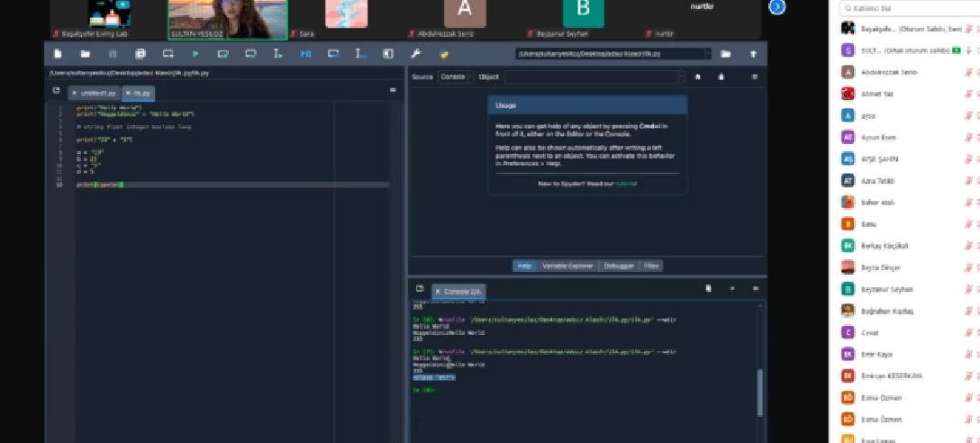Open the Debugger pane tab
The width and height of the screenshot is (980, 443).
tap(619, 266)
